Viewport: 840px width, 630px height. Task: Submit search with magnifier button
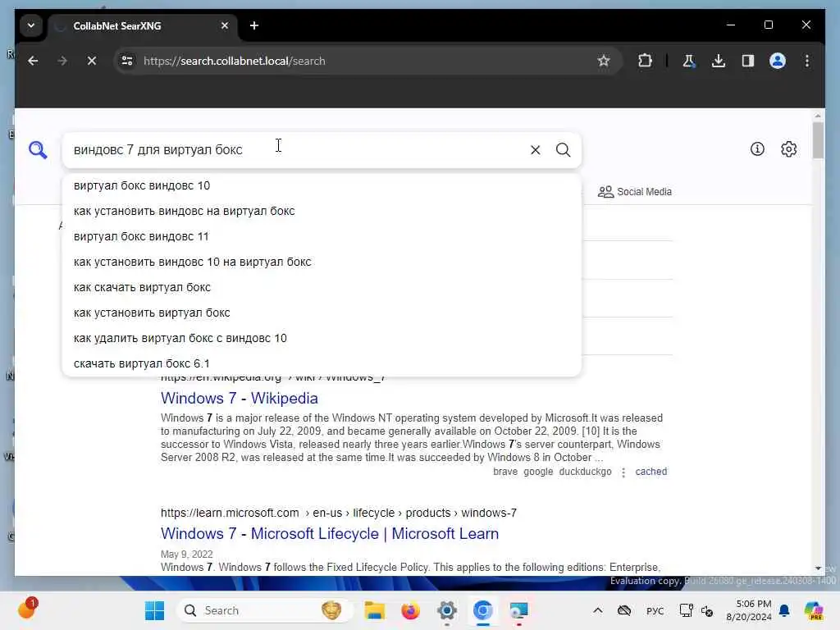[x=563, y=150]
